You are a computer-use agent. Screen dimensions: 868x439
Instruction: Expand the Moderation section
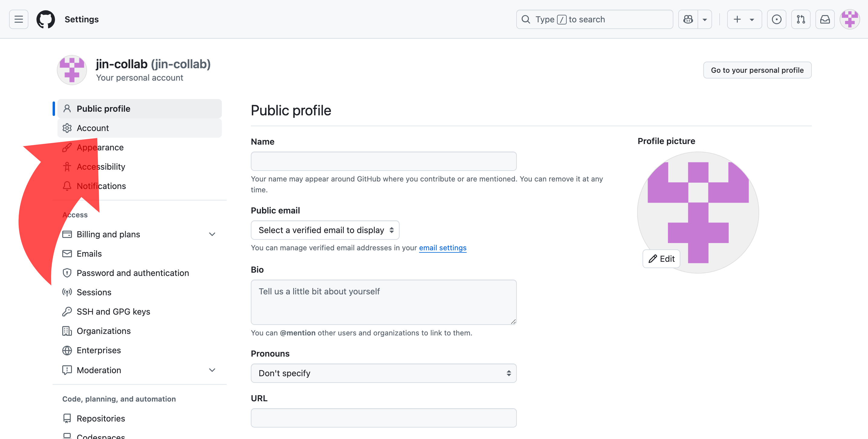[x=212, y=370]
